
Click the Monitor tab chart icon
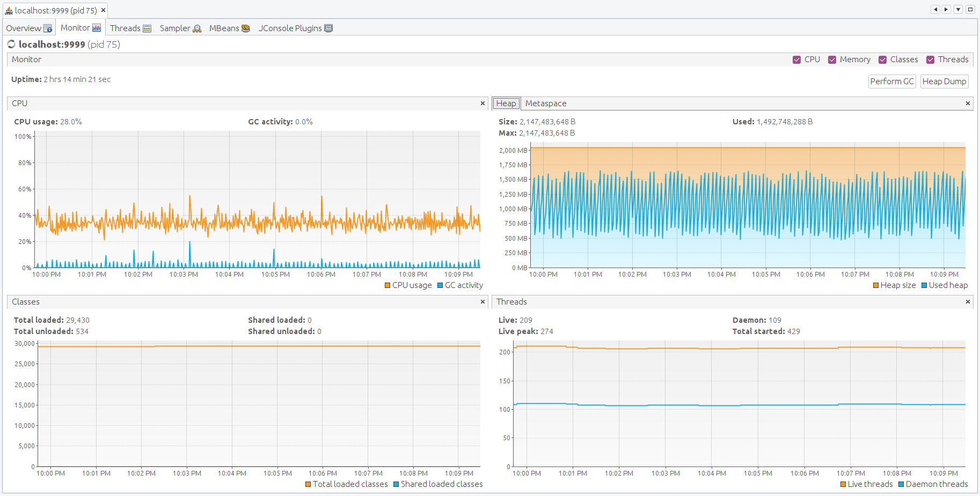tap(97, 28)
